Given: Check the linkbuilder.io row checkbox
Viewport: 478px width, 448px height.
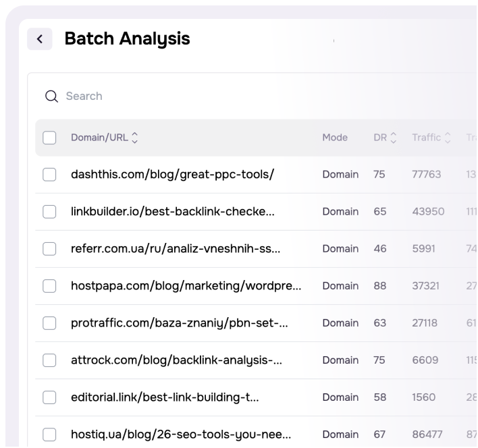Looking at the screenshot, I should pos(49,212).
